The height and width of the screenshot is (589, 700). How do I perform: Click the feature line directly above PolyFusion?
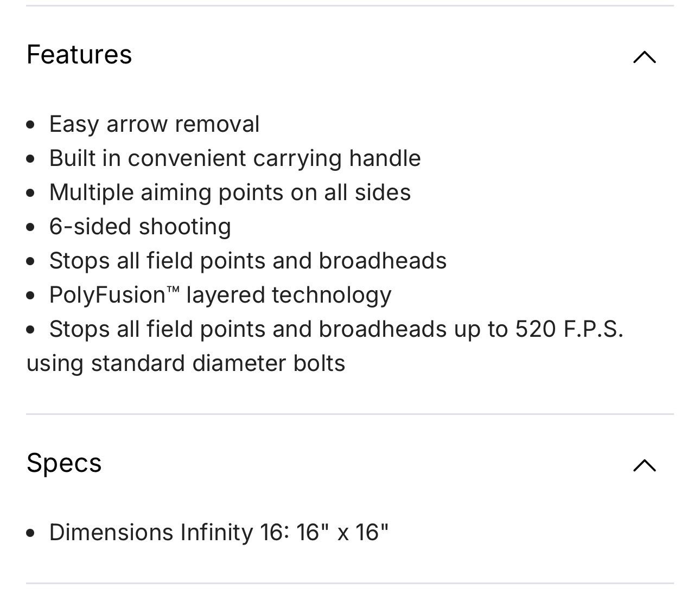pyautogui.click(x=247, y=261)
